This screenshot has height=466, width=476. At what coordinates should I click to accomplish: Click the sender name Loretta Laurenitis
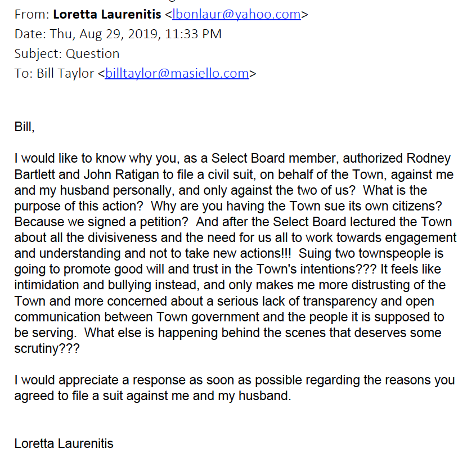pyautogui.click(x=107, y=14)
